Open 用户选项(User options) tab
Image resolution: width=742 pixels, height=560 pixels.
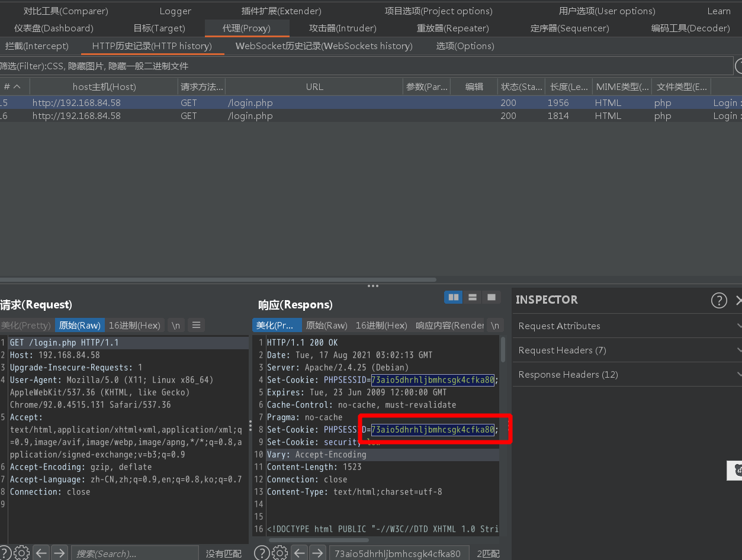click(607, 11)
